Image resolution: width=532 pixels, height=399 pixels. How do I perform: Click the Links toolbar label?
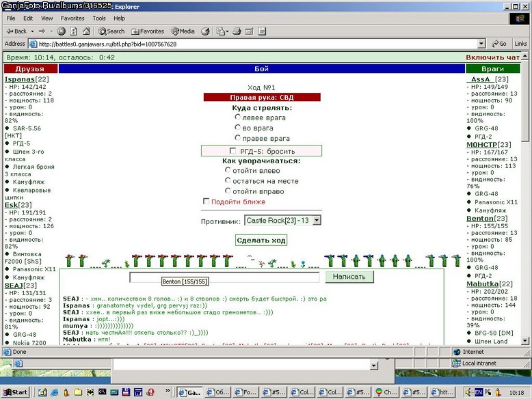tap(520, 44)
